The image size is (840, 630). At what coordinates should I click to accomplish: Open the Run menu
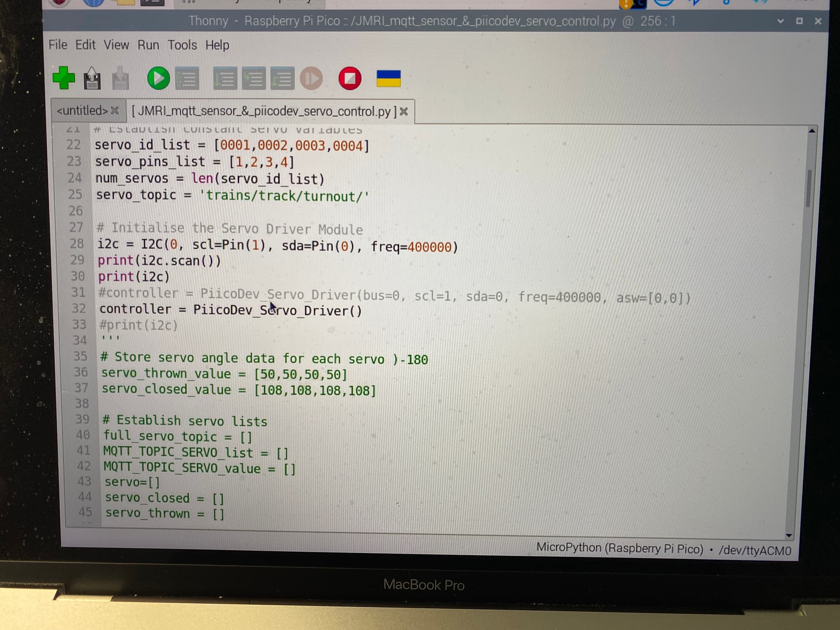(x=148, y=45)
